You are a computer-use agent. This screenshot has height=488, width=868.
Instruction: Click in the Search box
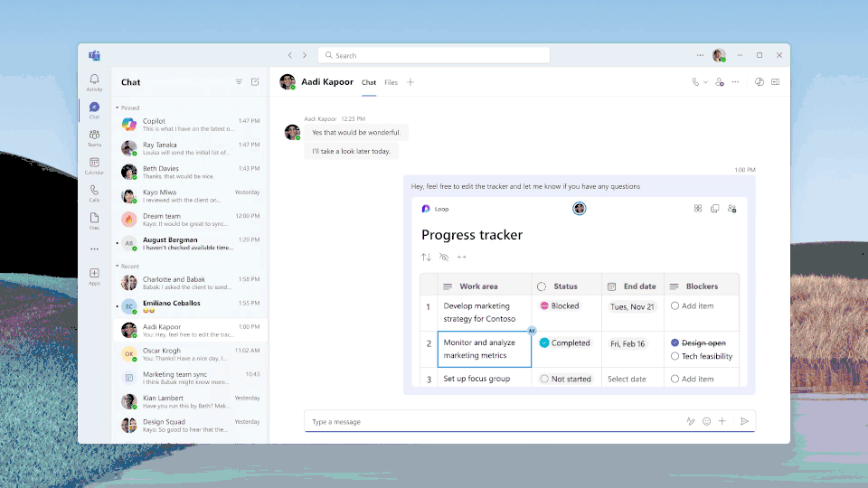click(434, 55)
